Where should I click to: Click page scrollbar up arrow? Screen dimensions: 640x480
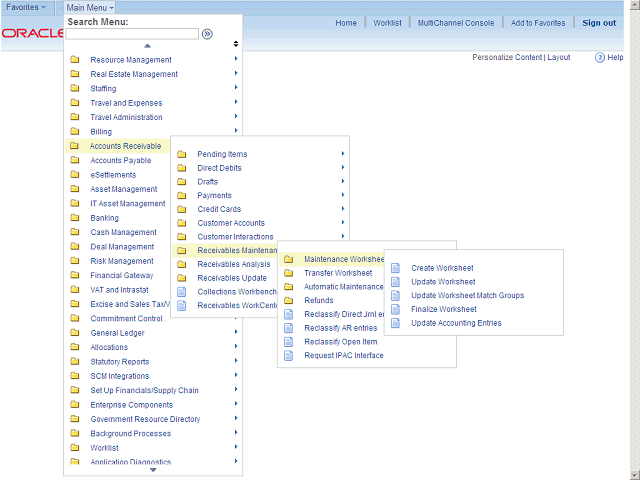(x=636, y=5)
